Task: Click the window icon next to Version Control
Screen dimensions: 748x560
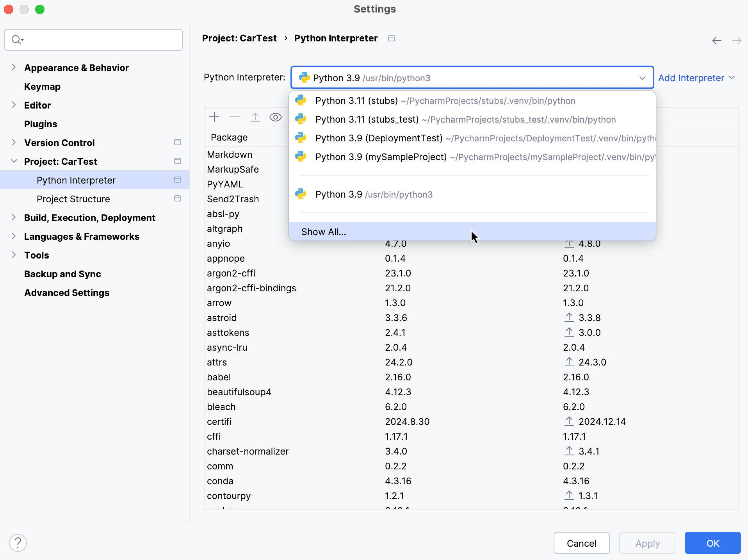Action: tap(177, 143)
